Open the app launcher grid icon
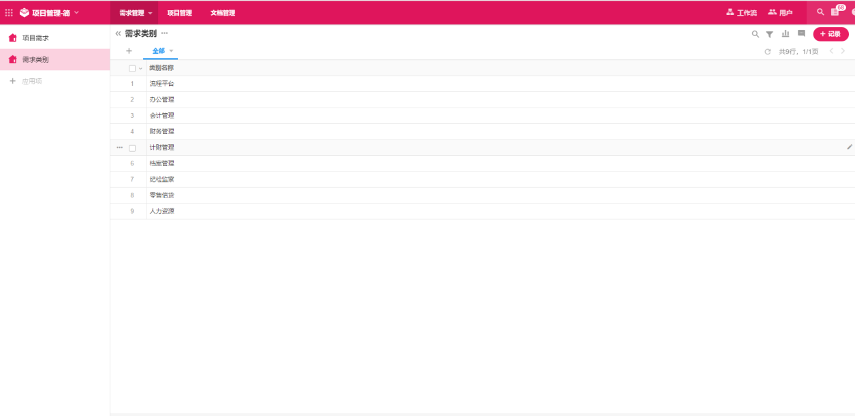Viewport: 856px width, 416px height. coord(9,12)
